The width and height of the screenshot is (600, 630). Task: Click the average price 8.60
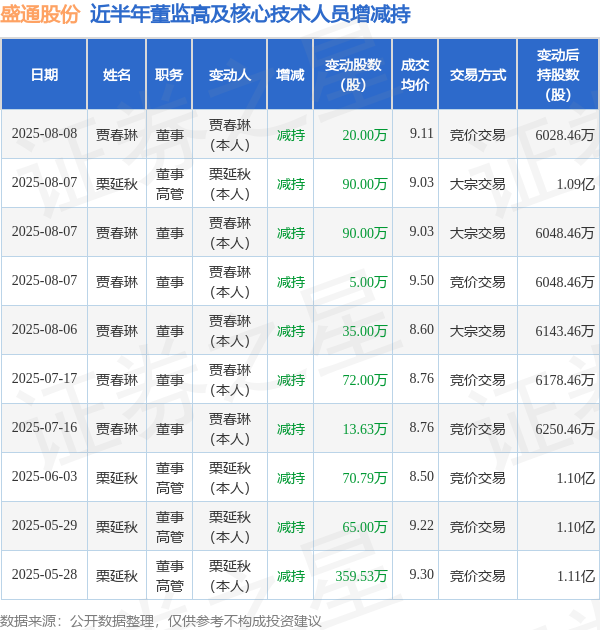422,329
